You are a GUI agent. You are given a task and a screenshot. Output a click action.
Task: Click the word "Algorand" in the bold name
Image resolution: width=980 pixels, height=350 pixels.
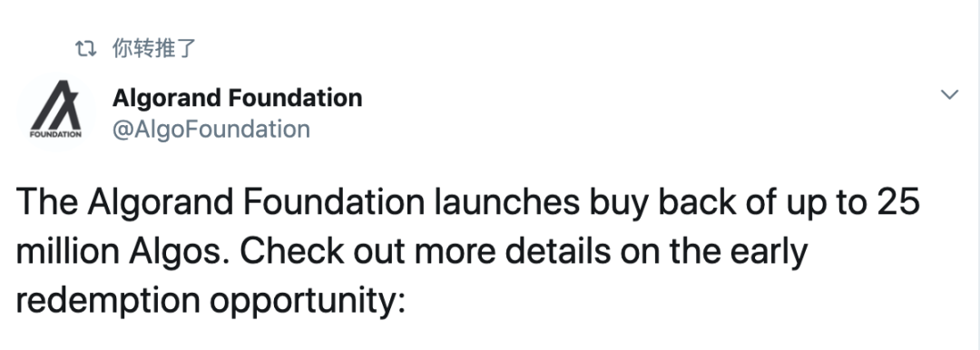pos(166,99)
